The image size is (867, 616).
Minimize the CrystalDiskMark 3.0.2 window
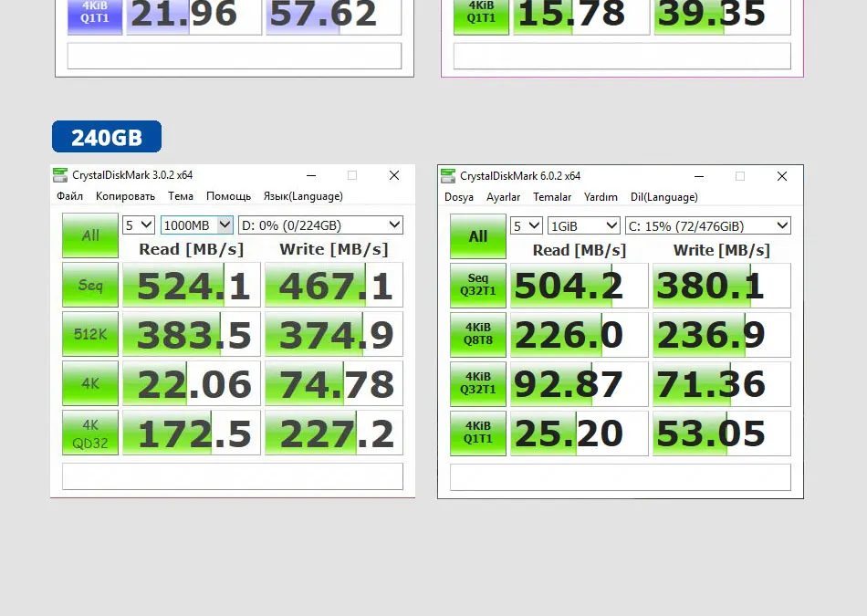pos(311,175)
